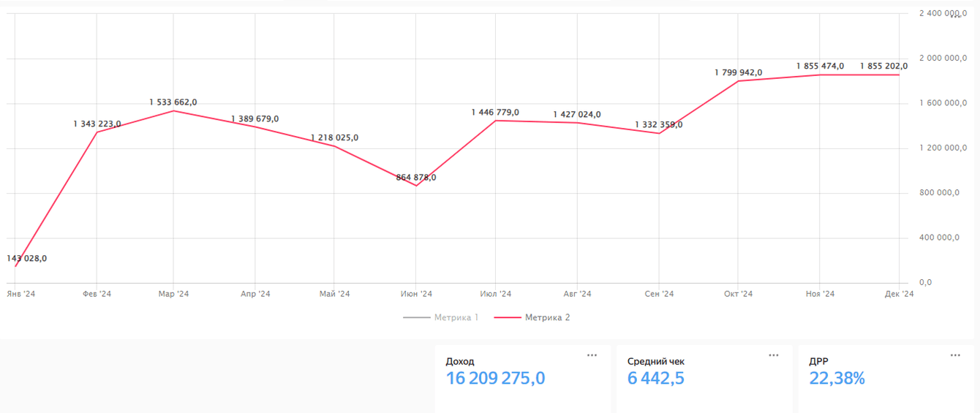This screenshot has width=980, height=413.
Task: Select the Доход value 16 209 275,0
Action: (495, 379)
